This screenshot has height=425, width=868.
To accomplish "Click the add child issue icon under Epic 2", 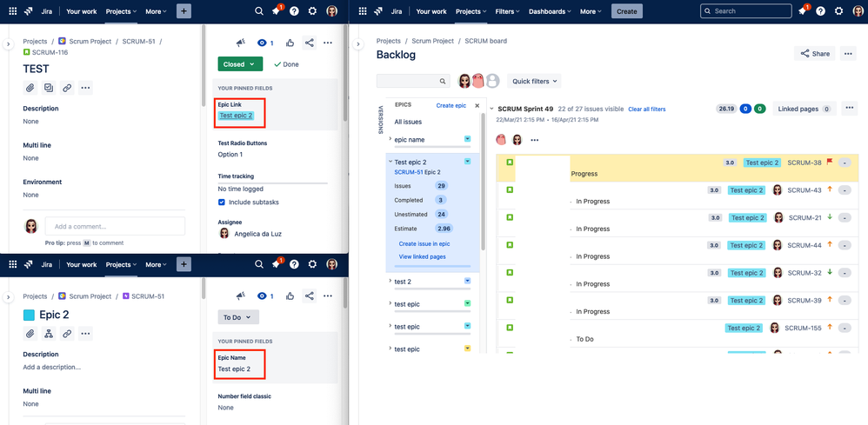I will (49, 334).
